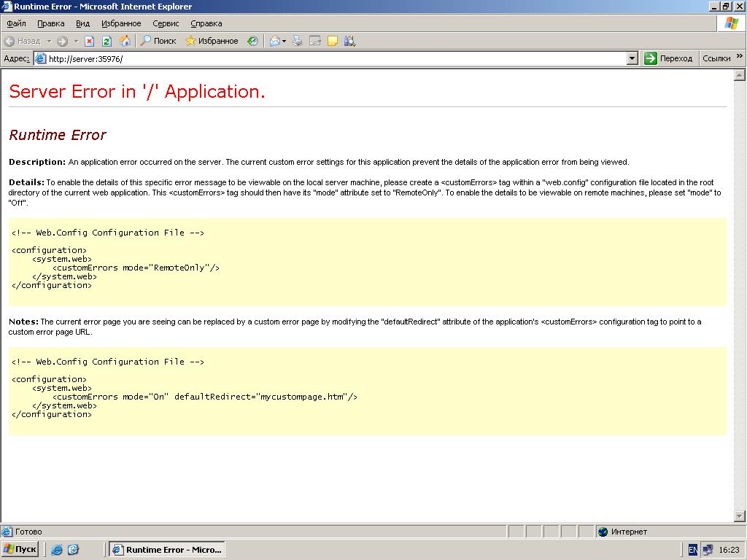747x560 pixels.
Task: Print the page with printer icon
Action: (298, 41)
